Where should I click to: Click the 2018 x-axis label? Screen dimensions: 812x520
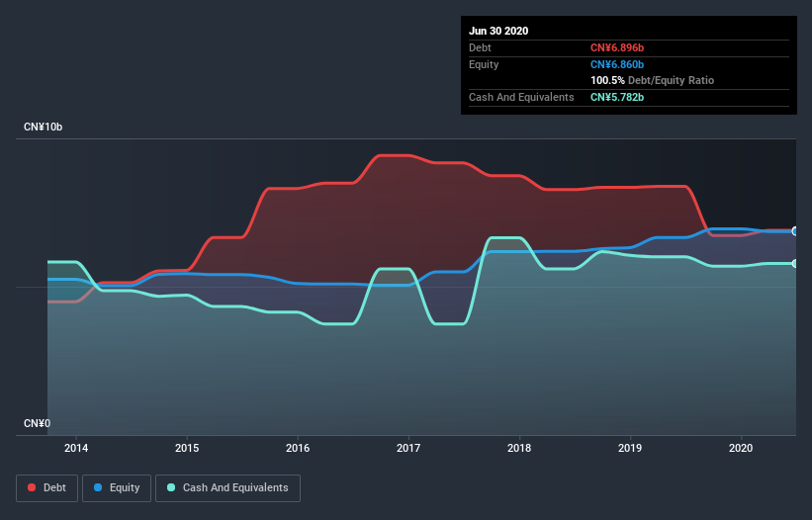click(519, 448)
